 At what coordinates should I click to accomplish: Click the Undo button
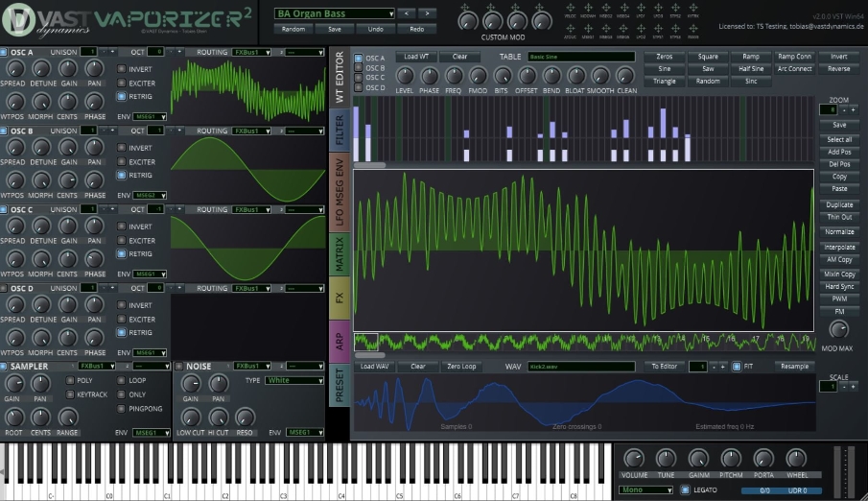click(375, 29)
